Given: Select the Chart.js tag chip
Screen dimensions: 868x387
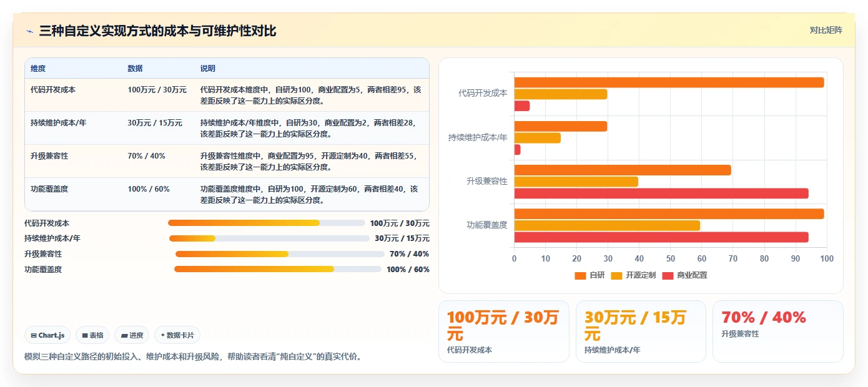Looking at the screenshot, I should coord(48,335).
